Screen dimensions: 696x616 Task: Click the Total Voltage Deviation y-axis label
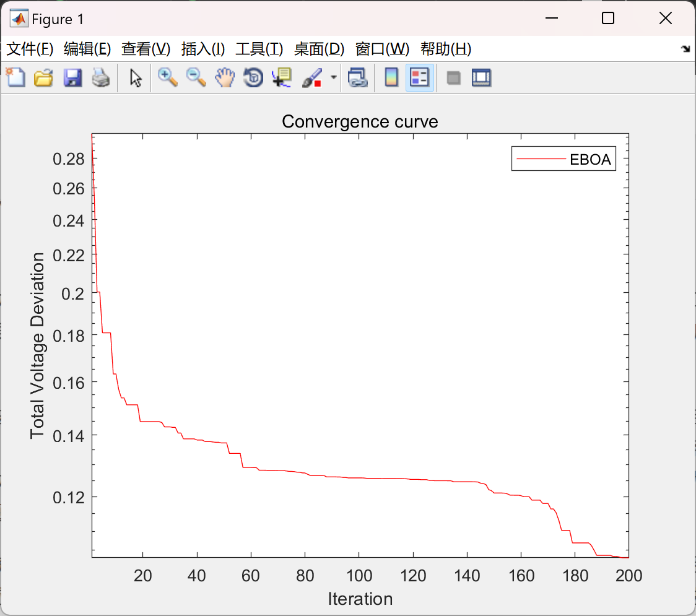coord(37,345)
